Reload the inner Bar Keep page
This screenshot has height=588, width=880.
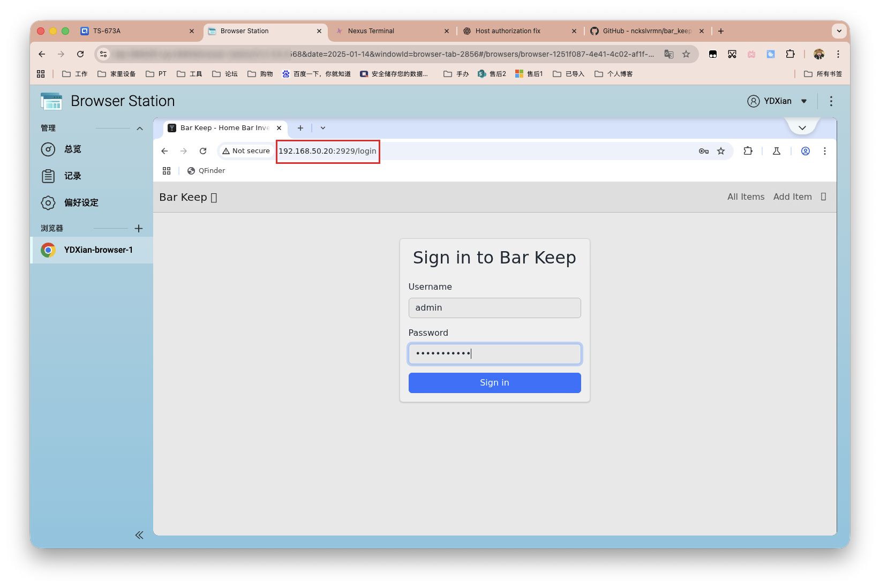tap(203, 151)
